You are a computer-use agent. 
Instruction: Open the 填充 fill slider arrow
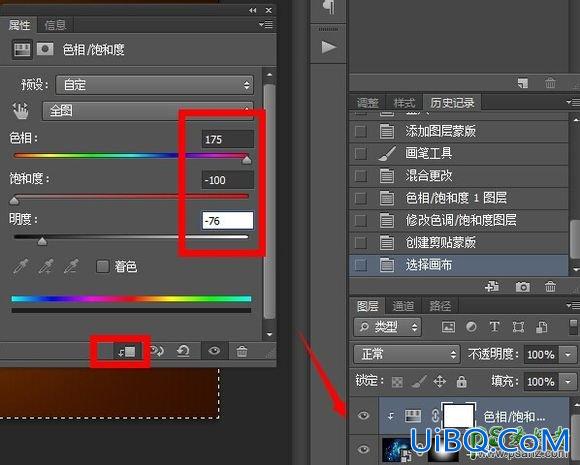tap(568, 381)
